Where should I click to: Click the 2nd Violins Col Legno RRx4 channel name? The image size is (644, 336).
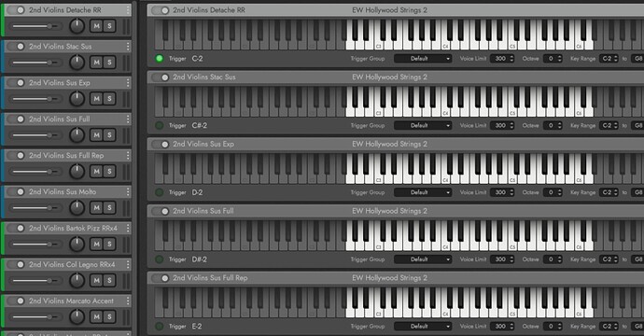72,264
